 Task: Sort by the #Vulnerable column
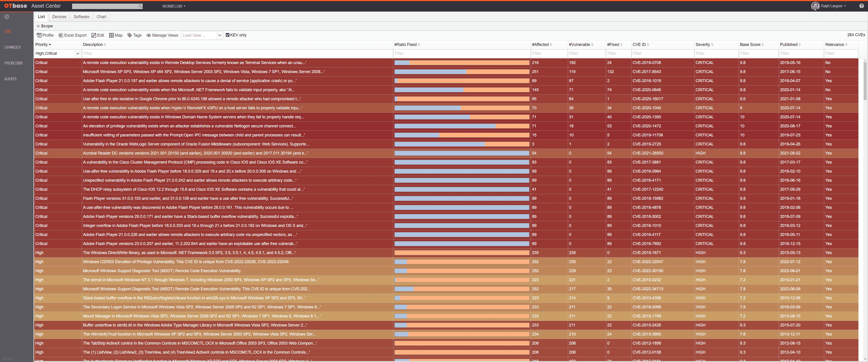pyautogui.click(x=592, y=45)
